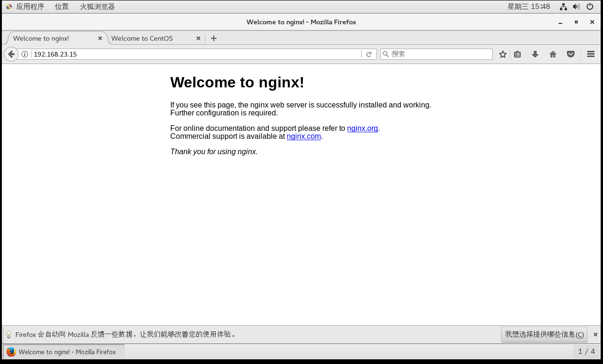Click the Back arrow button
Screen dimensions: 603x364
11,54
